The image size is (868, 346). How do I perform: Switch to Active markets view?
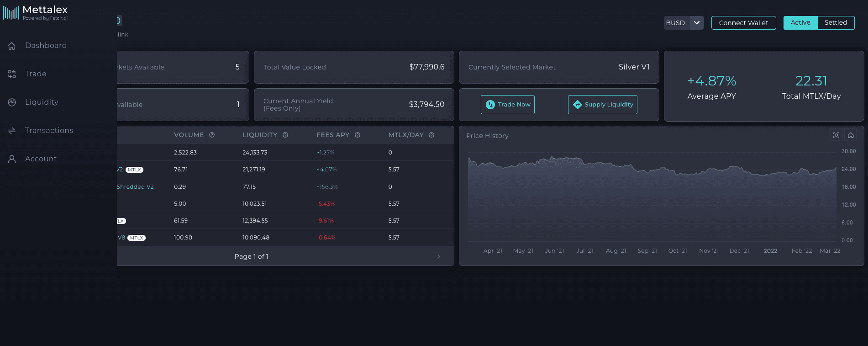click(x=800, y=23)
